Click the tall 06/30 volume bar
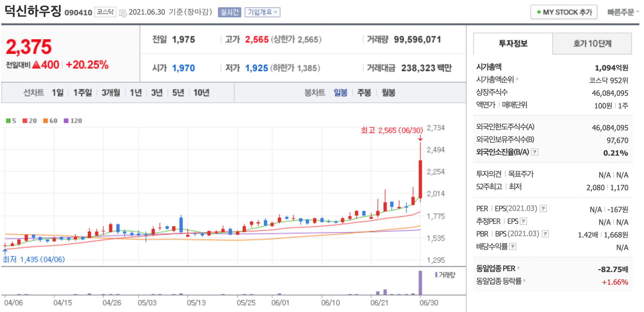The width and height of the screenshot is (644, 312). click(420, 283)
